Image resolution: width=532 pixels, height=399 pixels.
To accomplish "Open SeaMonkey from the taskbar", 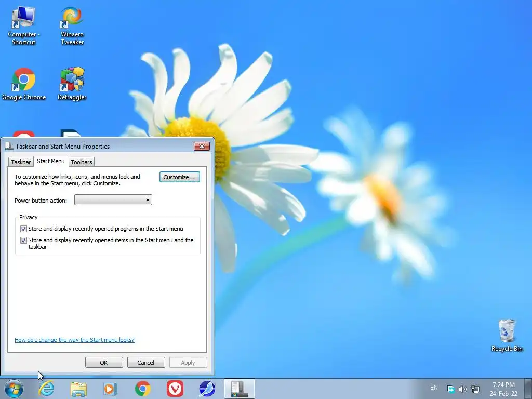I will click(207, 389).
